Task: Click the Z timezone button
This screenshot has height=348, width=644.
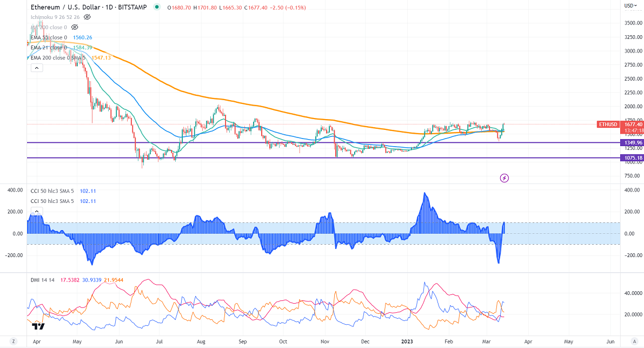Action: 14,342
